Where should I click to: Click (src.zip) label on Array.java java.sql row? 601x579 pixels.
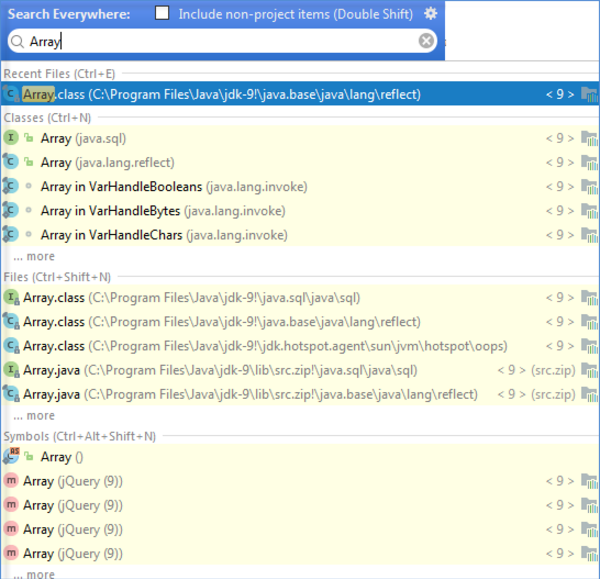(553, 371)
